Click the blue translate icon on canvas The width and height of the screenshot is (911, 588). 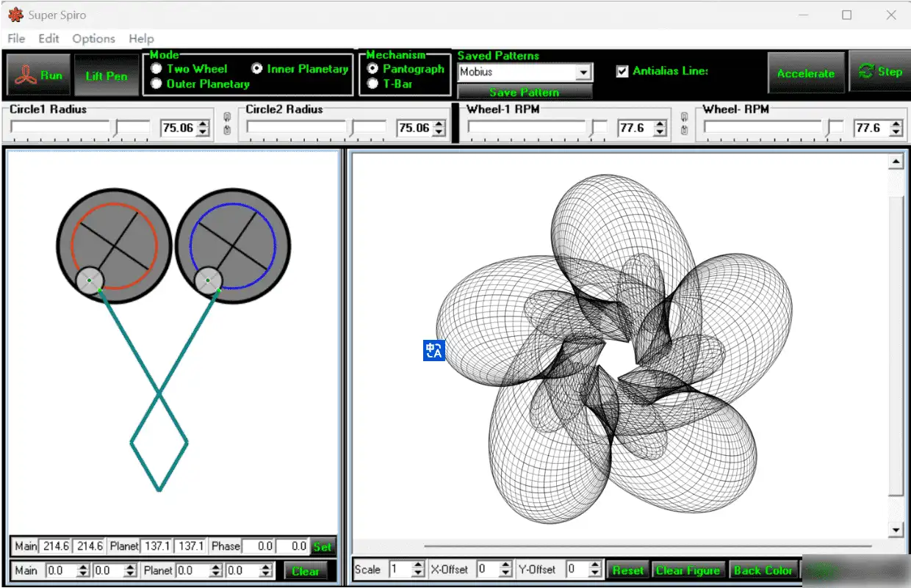pyautogui.click(x=434, y=351)
